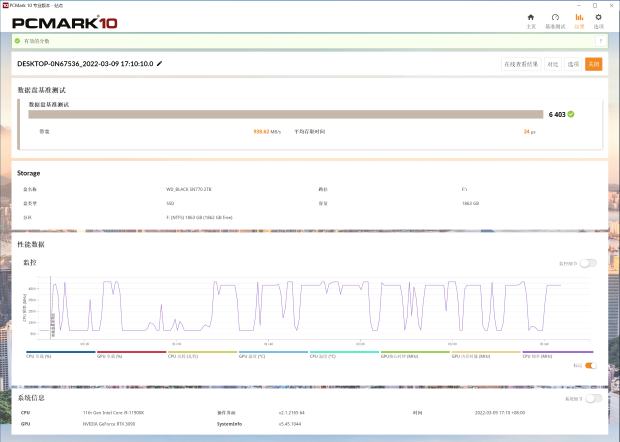The width and height of the screenshot is (620, 442).
Task: Switch to the Results (结果) tab
Action: [579, 21]
